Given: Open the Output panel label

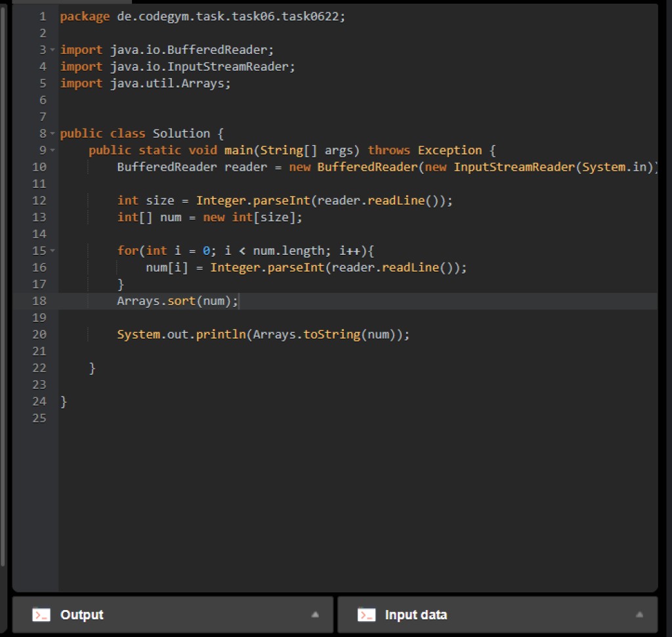Looking at the screenshot, I should click(x=82, y=615).
